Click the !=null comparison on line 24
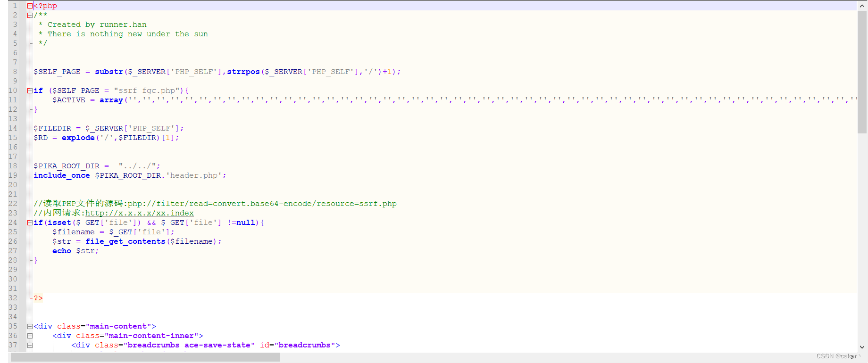The image size is (868, 363). point(241,223)
